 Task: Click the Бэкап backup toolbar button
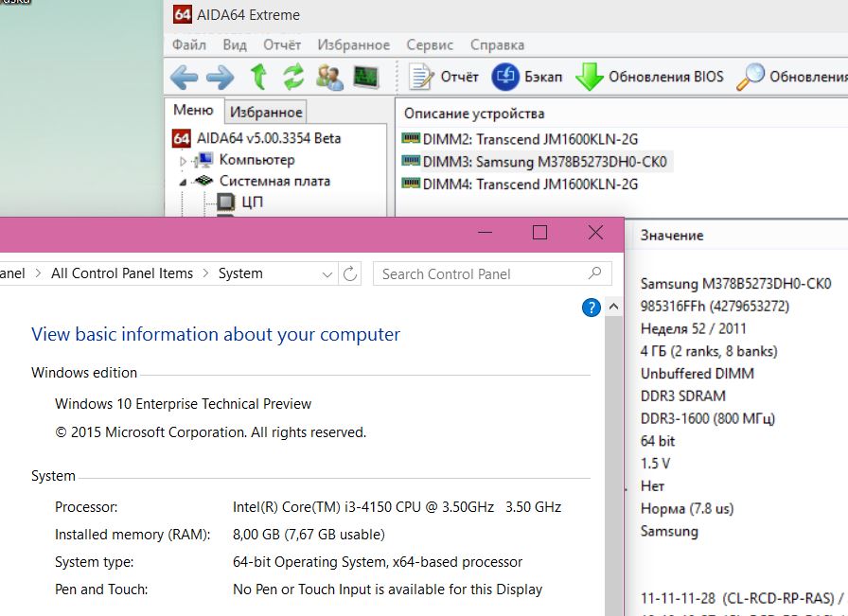point(527,77)
